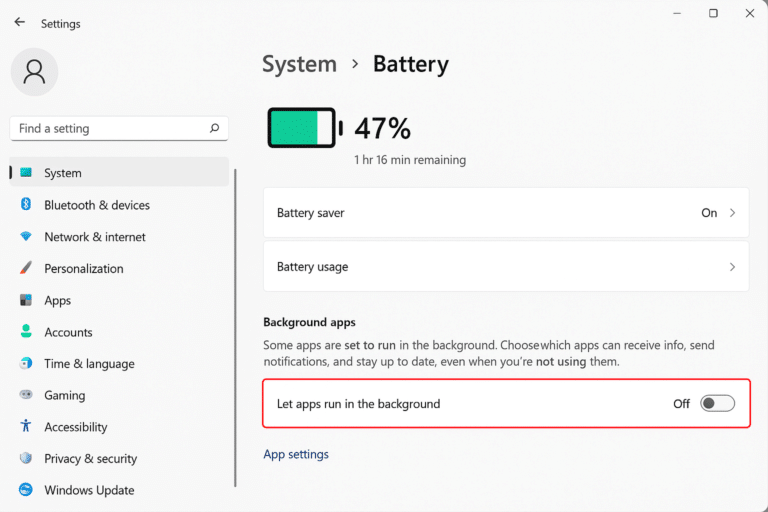Click the user profile avatar icon
This screenshot has width=768, height=512.
click(34, 72)
